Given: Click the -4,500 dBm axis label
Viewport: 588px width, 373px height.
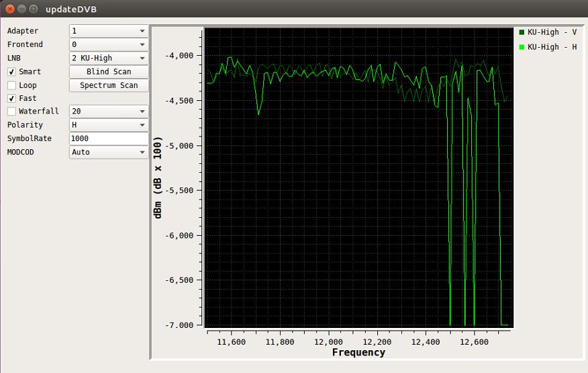Looking at the screenshot, I should pyautogui.click(x=179, y=101).
